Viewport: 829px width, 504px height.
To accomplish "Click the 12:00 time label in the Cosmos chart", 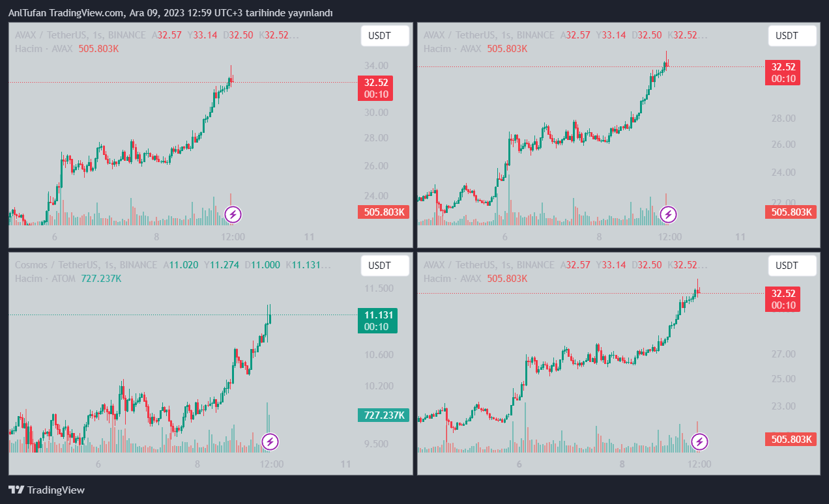I will 272,464.
